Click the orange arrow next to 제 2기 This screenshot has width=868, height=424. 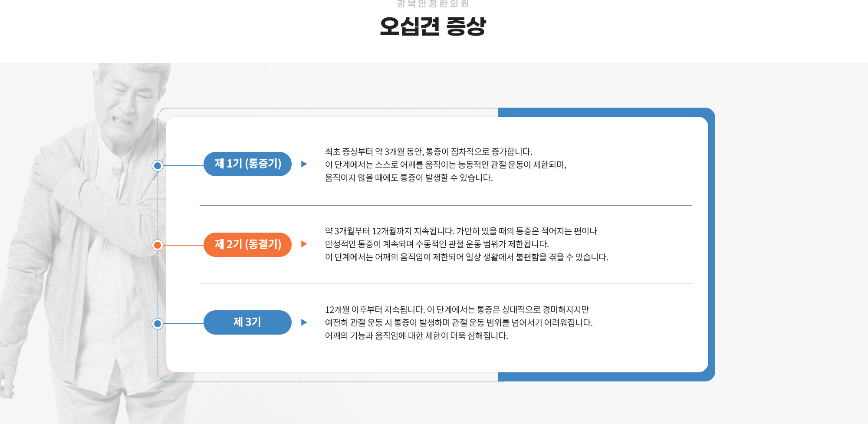(x=304, y=244)
